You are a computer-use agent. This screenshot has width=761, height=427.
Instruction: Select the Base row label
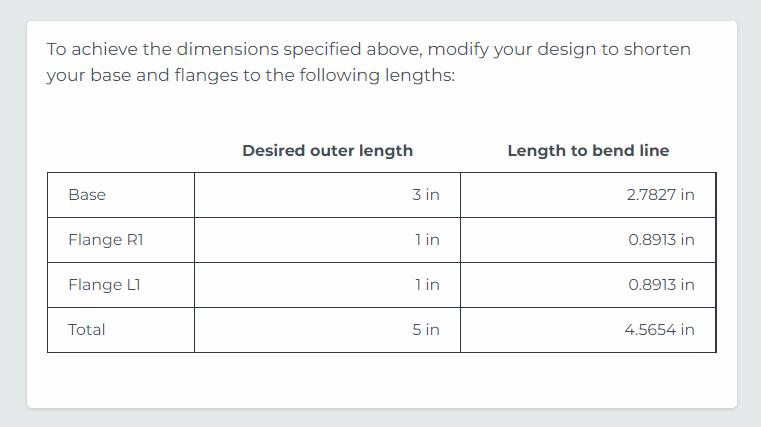point(87,195)
